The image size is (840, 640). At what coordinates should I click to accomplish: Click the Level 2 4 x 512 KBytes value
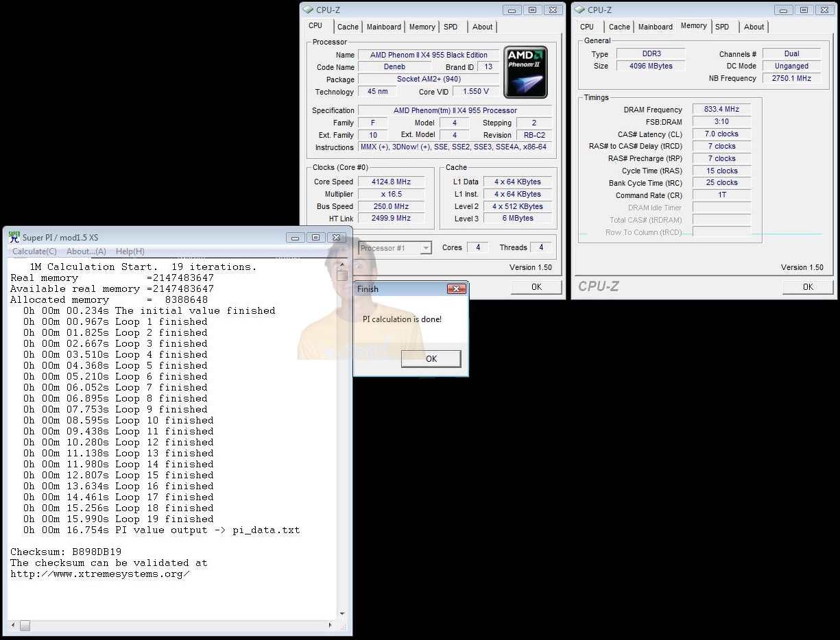(x=518, y=206)
